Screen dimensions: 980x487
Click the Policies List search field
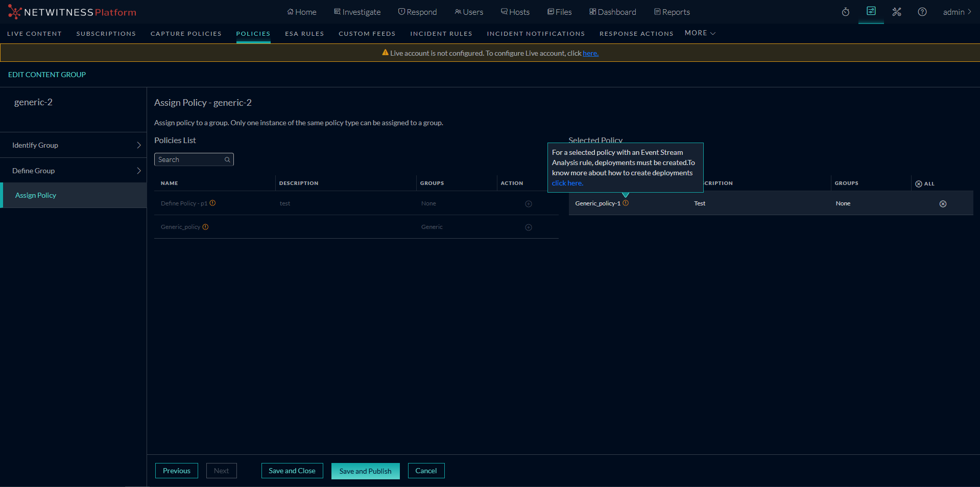click(x=190, y=159)
